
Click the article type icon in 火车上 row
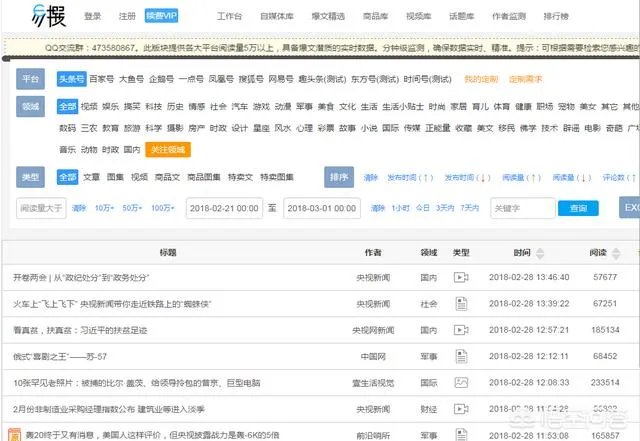pyautogui.click(x=461, y=304)
